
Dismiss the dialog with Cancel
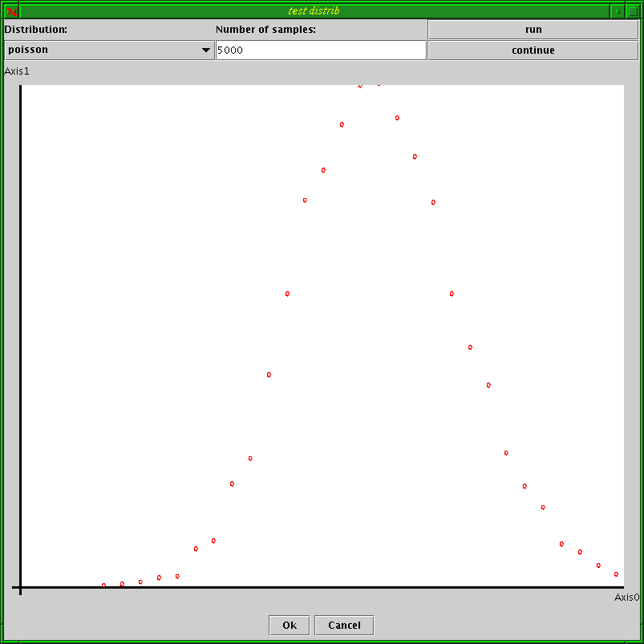click(344, 626)
